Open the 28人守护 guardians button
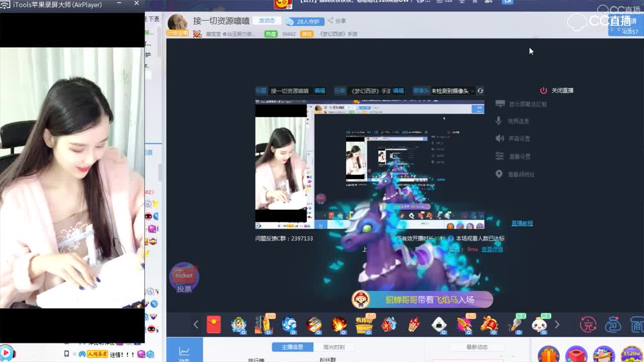This screenshot has height=362, width=644. [x=304, y=21]
